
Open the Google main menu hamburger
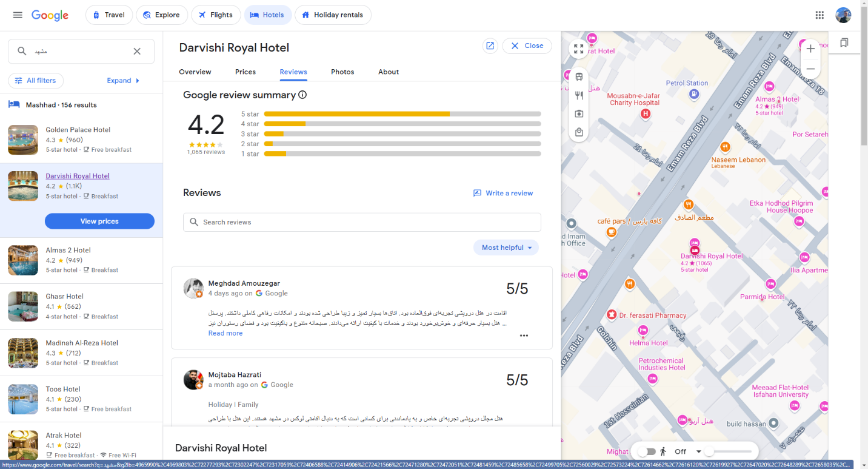pos(18,15)
